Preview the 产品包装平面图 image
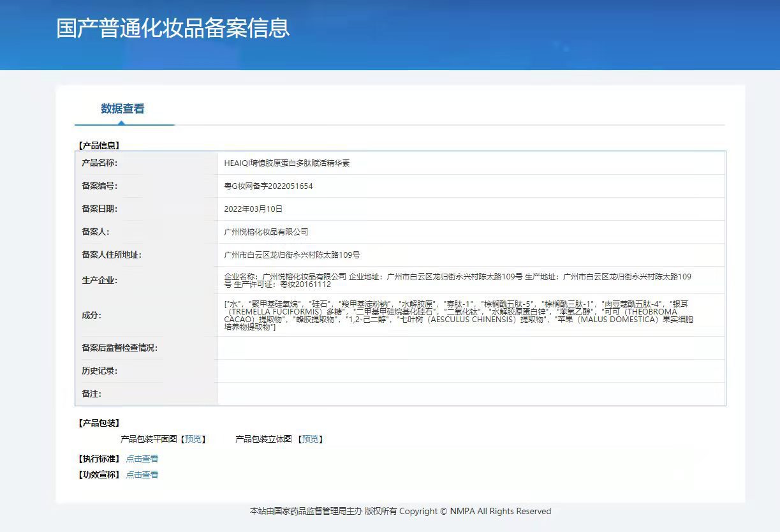Screen dimensions: 780x532 click(x=193, y=439)
